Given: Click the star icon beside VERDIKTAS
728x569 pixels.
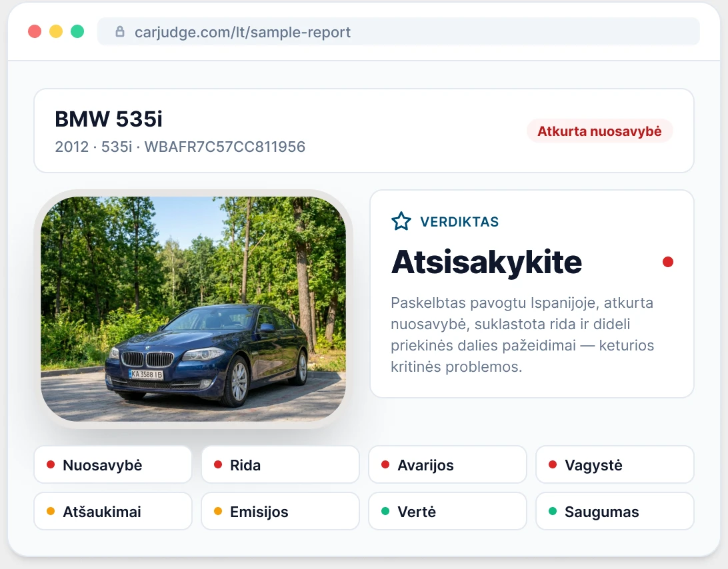Looking at the screenshot, I should (x=401, y=221).
